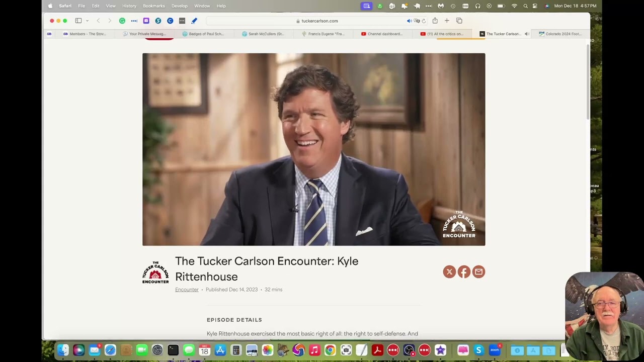The image size is (644, 362).
Task: Open the History menu
Action: [x=129, y=6]
